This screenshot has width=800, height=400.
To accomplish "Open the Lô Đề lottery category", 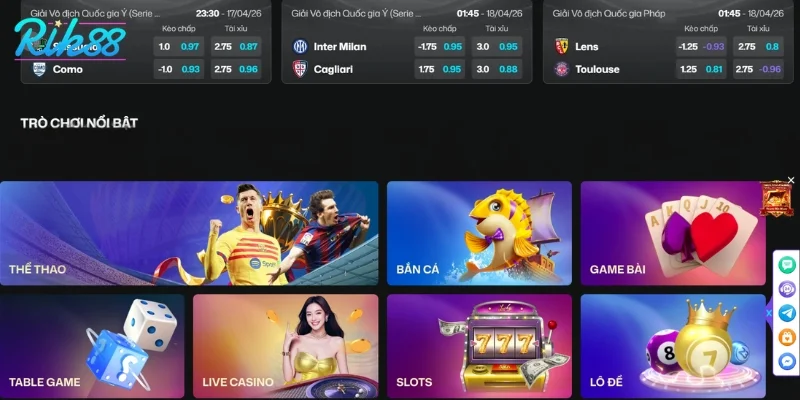I will point(673,346).
